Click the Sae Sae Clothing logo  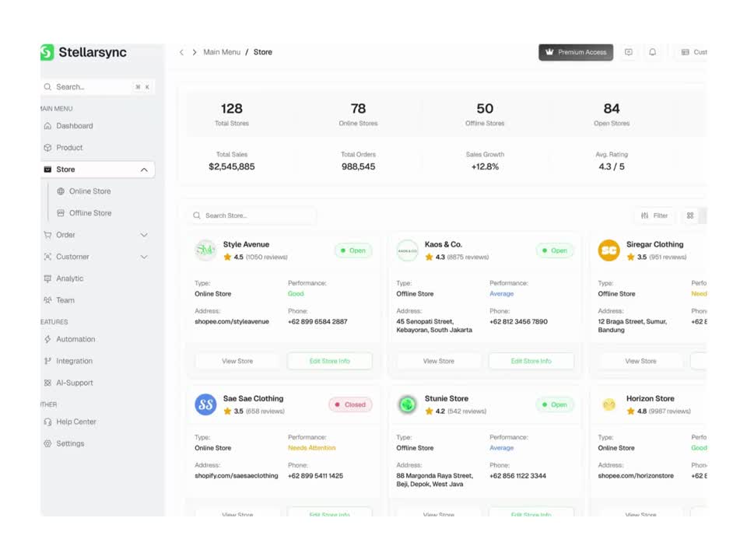(205, 404)
